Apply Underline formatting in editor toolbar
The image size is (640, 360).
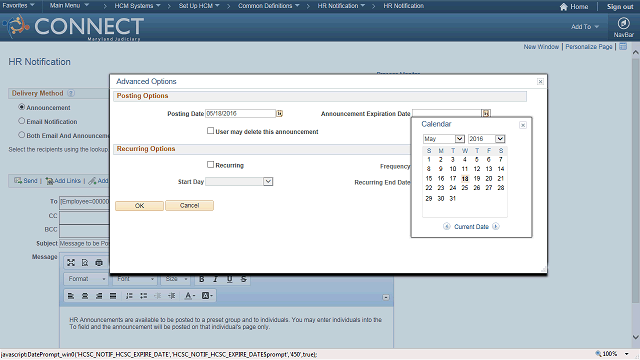229,279
